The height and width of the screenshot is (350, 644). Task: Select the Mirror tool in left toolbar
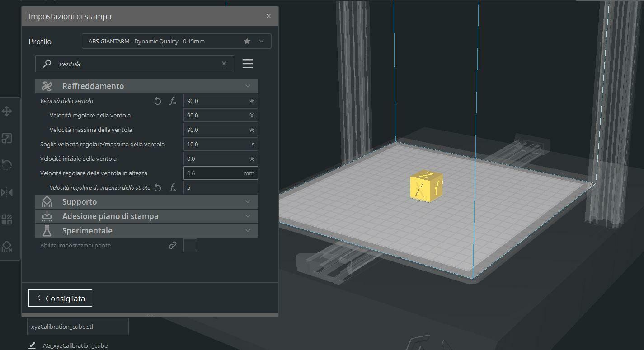(7, 192)
